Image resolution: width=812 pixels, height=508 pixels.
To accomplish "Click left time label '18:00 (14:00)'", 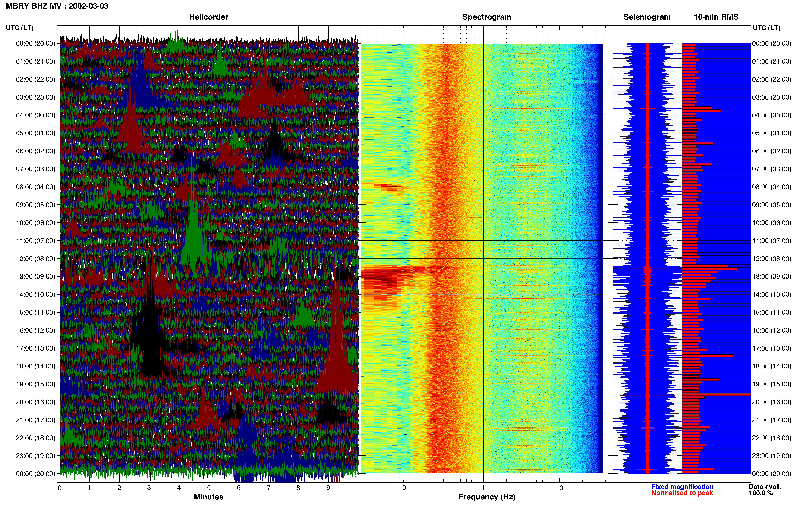I will [x=35, y=366].
